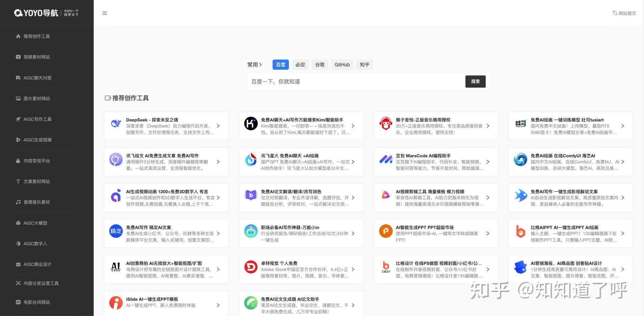Click the 网站提交 link

pyautogui.click(x=624, y=13)
